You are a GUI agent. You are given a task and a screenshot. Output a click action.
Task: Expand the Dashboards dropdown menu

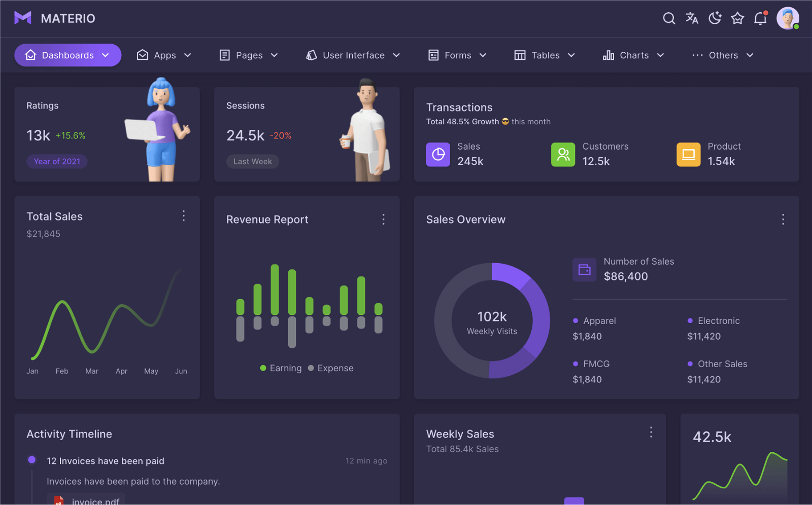point(68,55)
